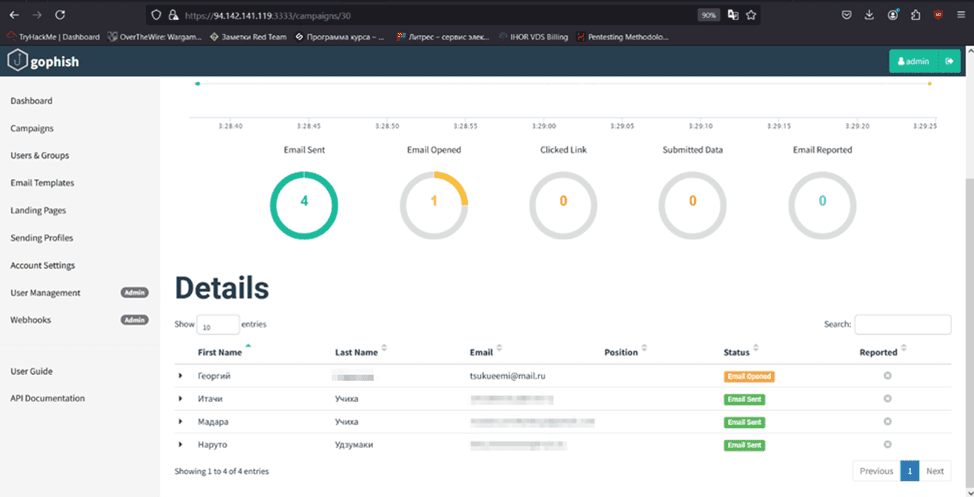Viewport: 974px width, 497px height.
Task: Click the Next pagination button
Action: tap(934, 471)
